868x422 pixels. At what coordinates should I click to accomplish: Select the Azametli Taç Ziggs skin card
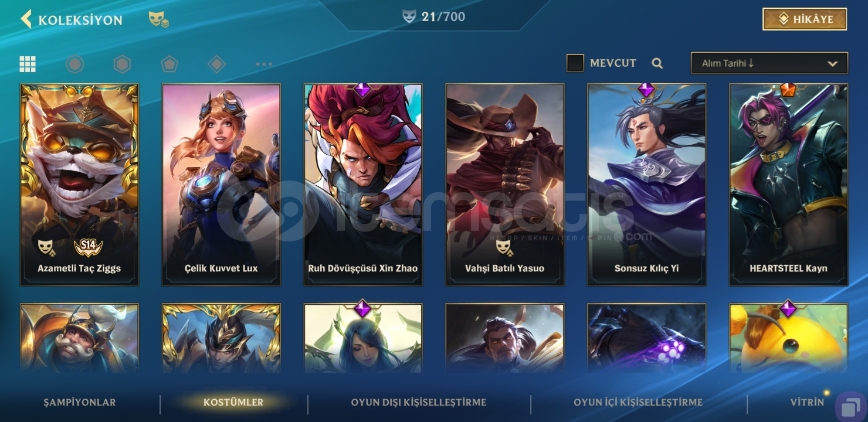click(79, 185)
